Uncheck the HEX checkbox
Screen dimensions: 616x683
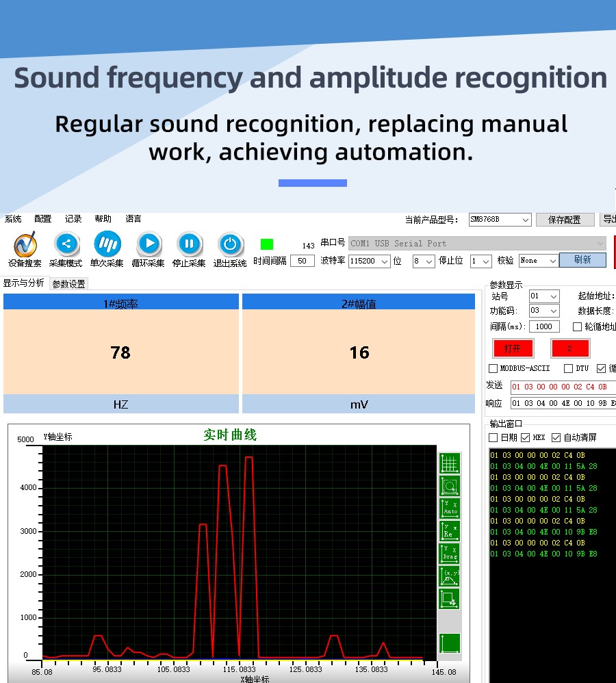(x=526, y=437)
